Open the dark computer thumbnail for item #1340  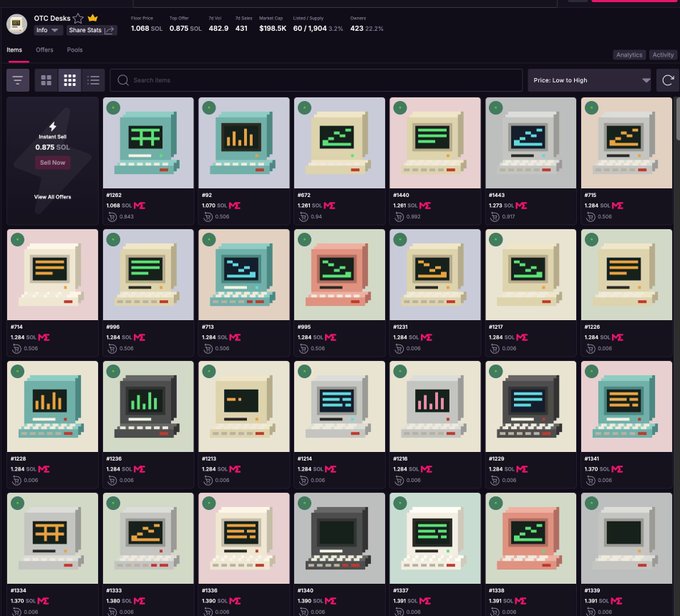point(339,538)
